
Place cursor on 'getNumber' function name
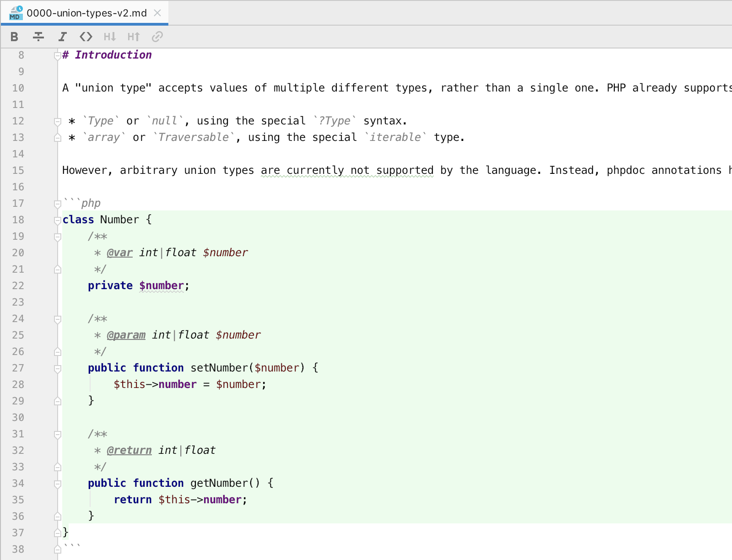[x=219, y=483]
